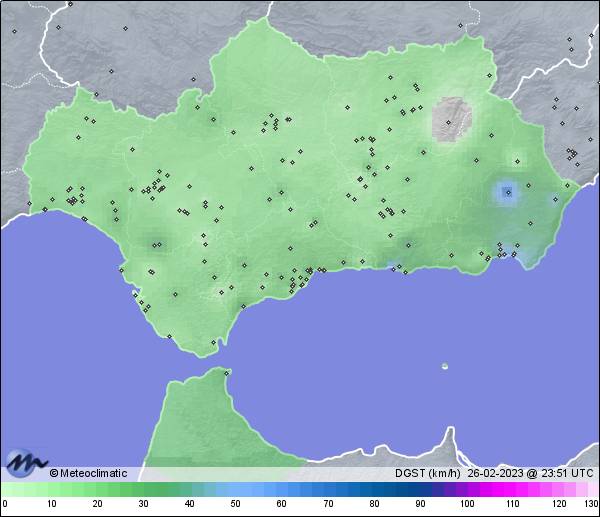
Task: Click the DGST (km/h) label
Action: [428, 473]
